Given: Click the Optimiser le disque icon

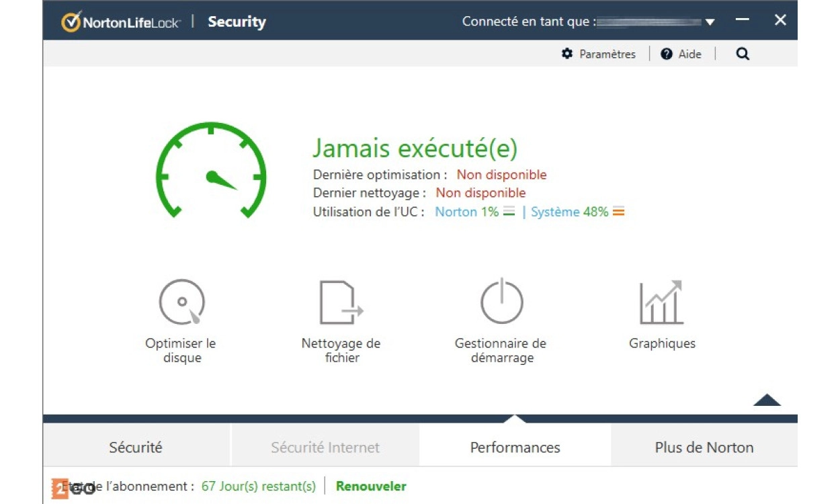Looking at the screenshot, I should pyautogui.click(x=181, y=302).
